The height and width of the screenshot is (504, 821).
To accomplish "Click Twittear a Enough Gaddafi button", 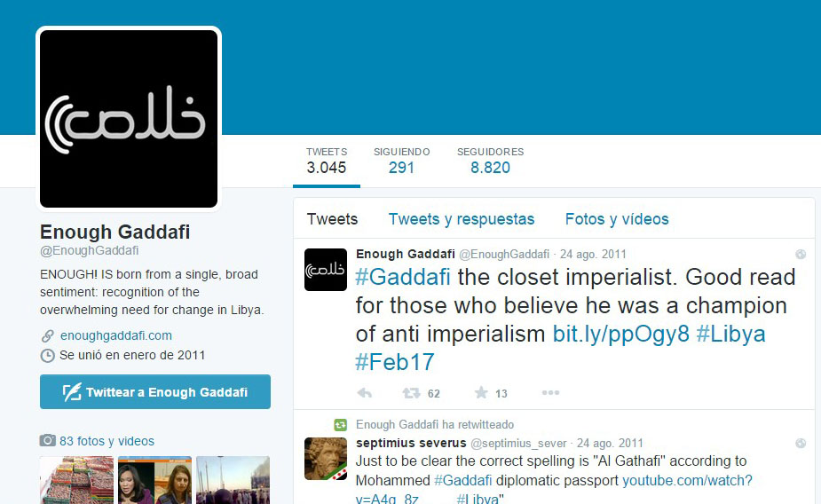I will click(x=155, y=392).
